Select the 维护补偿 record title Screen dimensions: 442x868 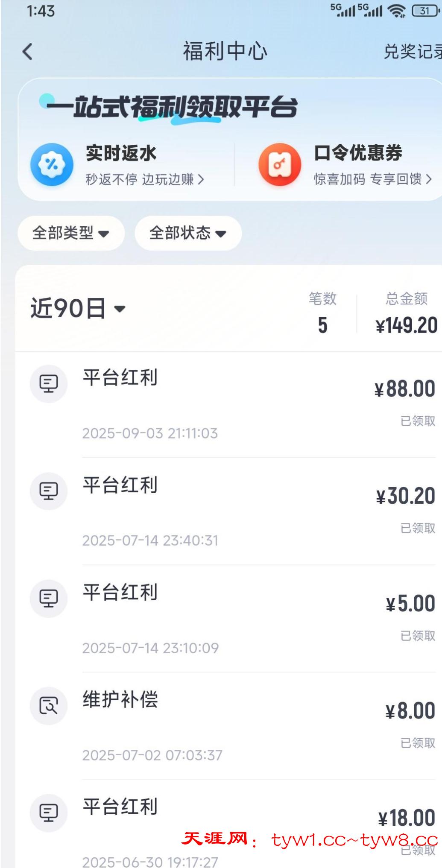(x=120, y=699)
